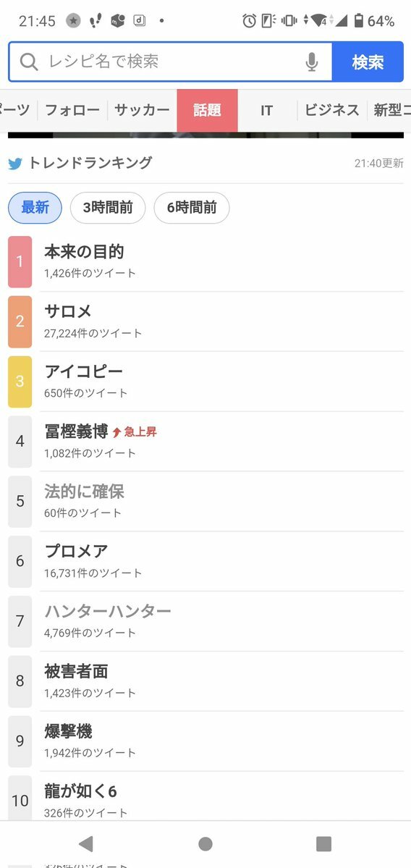Select the 最新 time filter
411x868 pixels.
[35, 208]
